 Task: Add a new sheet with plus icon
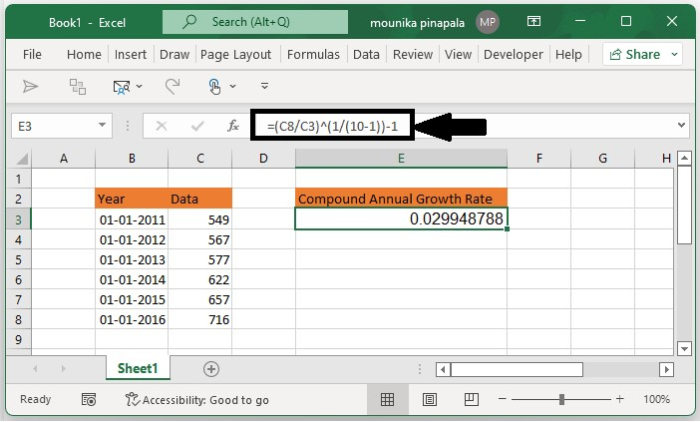point(211,369)
